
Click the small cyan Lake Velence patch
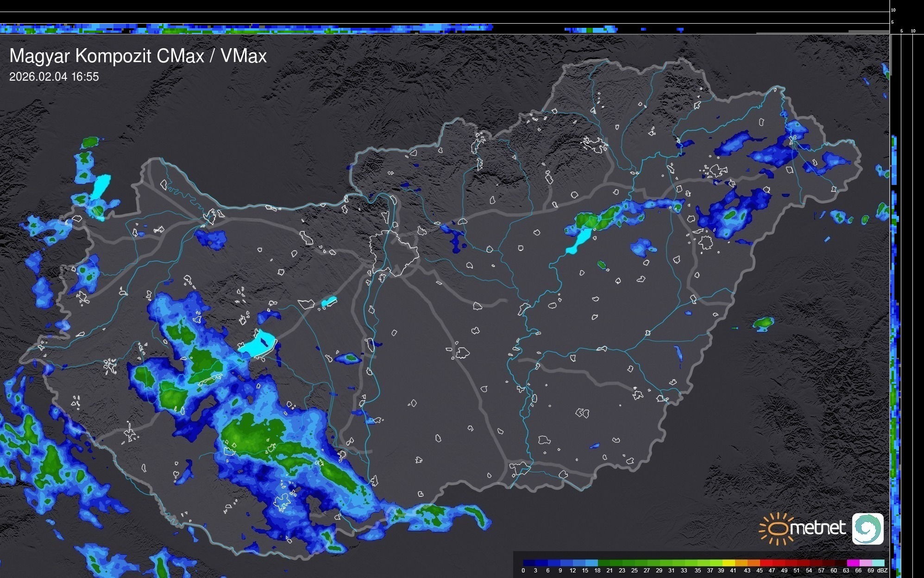coord(328,302)
